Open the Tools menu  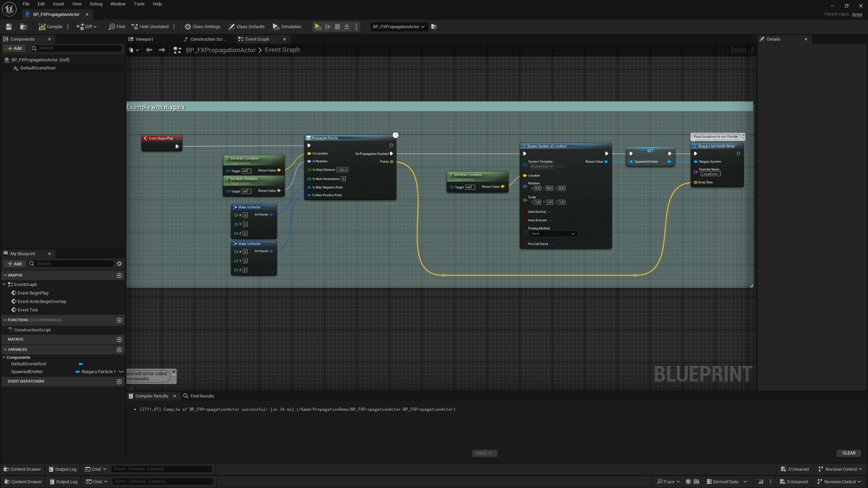pyautogui.click(x=139, y=4)
